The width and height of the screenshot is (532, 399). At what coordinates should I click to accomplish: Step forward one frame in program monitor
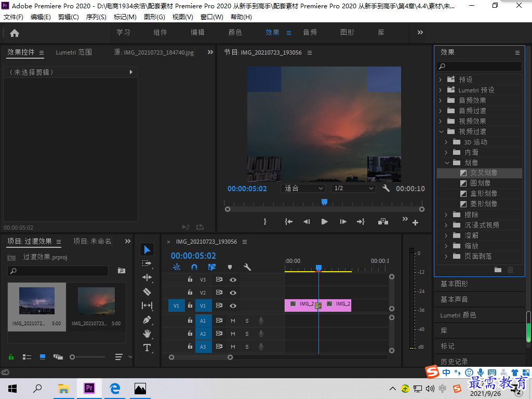pos(343,222)
